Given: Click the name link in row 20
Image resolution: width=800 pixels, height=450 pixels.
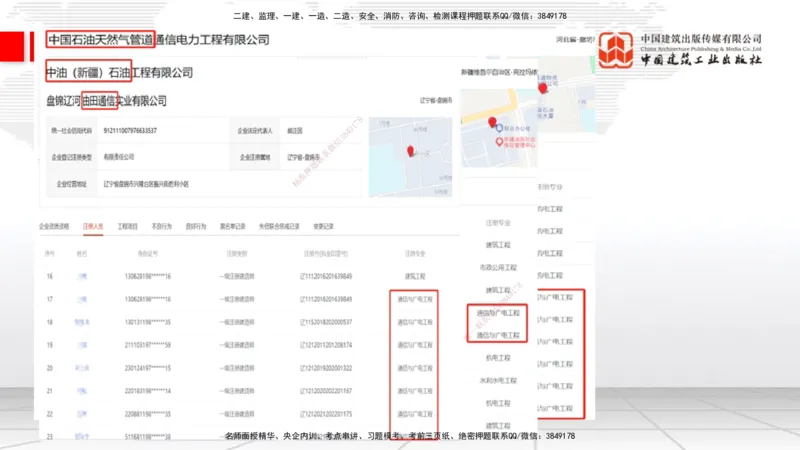Looking at the screenshot, I should click(x=82, y=368).
